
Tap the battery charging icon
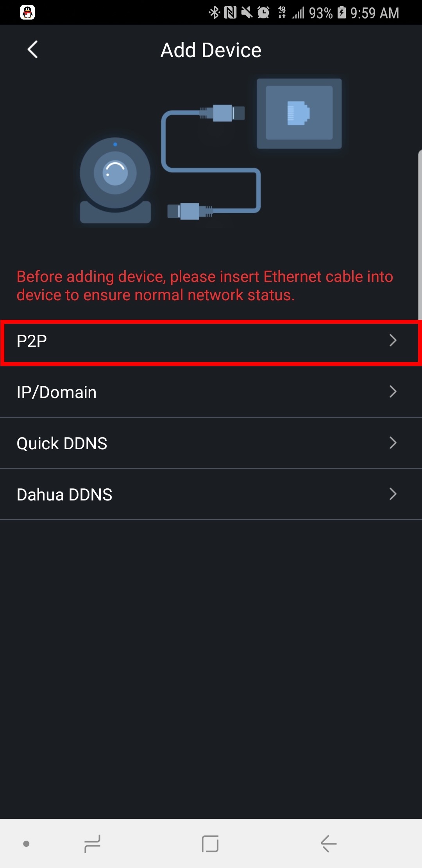pyautogui.click(x=342, y=13)
